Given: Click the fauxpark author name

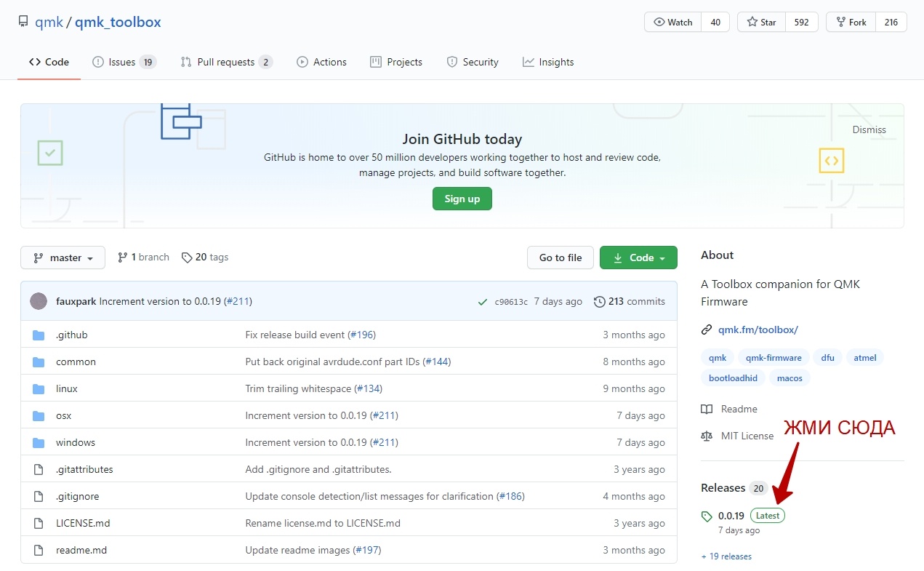Looking at the screenshot, I should coord(76,301).
